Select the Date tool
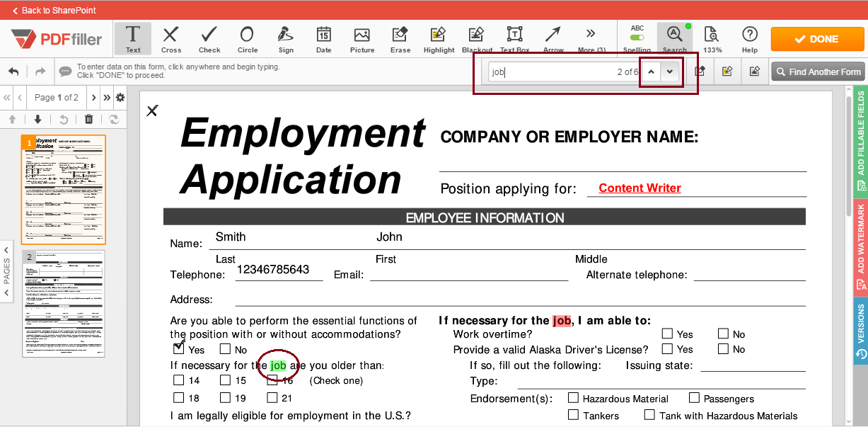The height and width of the screenshot is (427, 868). pos(323,39)
